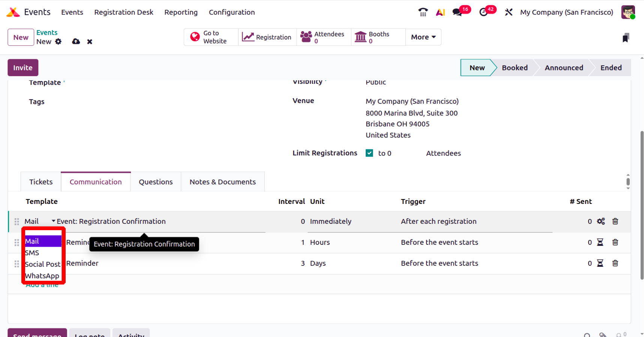Click the bookmark icon at top right
This screenshot has width=644, height=337.
pos(625,38)
